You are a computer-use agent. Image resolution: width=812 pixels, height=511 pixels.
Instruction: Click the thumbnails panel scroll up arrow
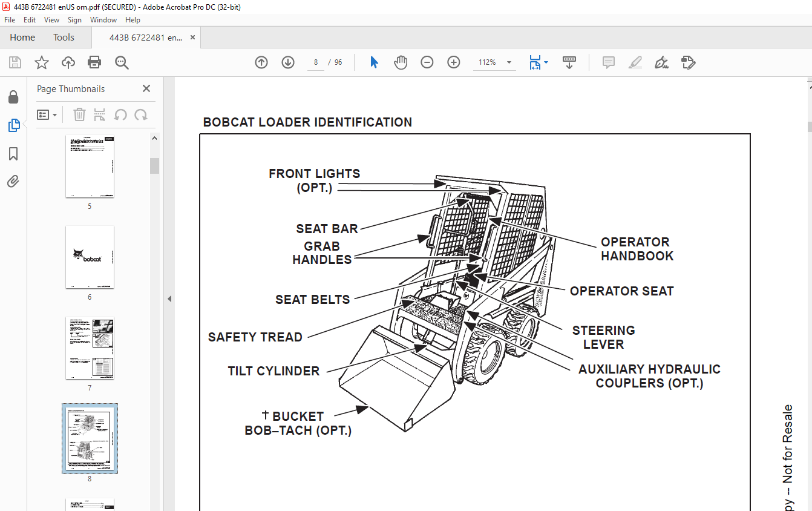(154, 138)
